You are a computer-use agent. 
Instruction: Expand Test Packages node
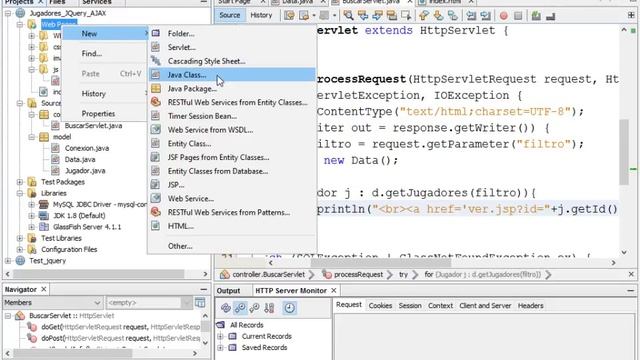[x=20, y=182]
